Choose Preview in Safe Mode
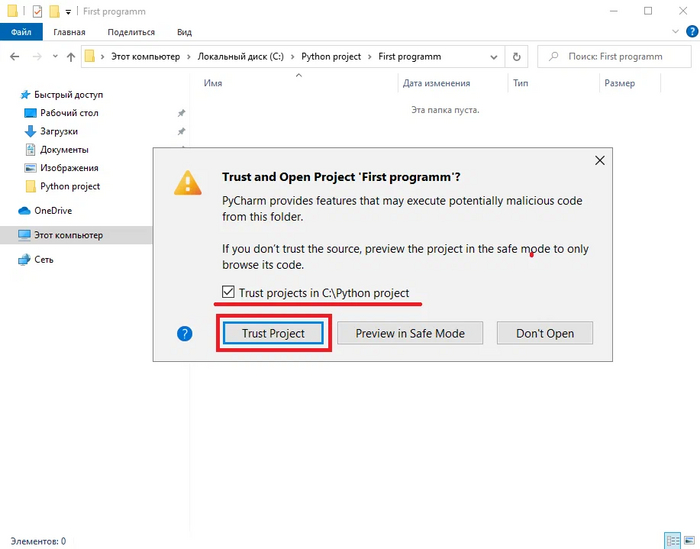The height and width of the screenshot is (549, 700). tap(410, 333)
